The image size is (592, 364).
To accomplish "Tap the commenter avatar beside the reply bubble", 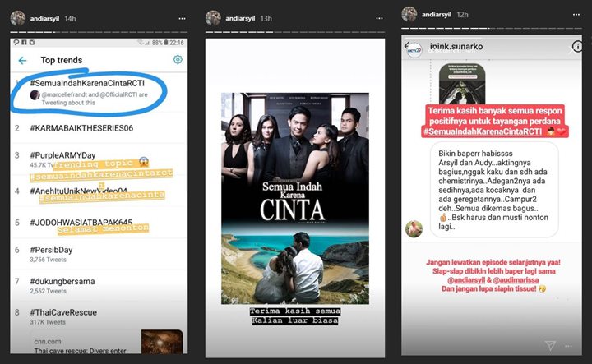I will [x=414, y=229].
